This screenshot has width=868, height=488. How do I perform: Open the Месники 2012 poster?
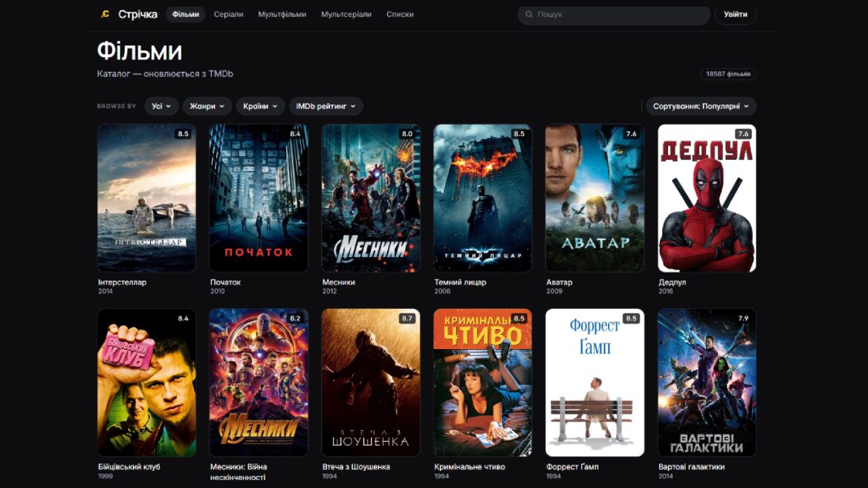371,198
